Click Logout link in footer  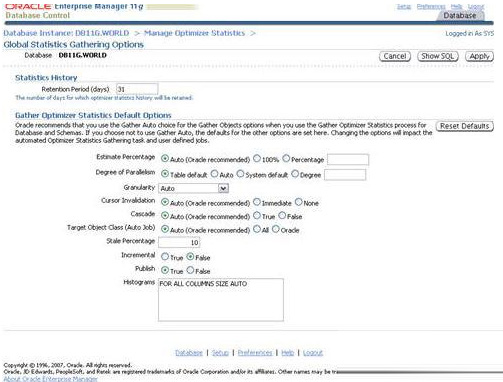pyautogui.click(x=313, y=353)
